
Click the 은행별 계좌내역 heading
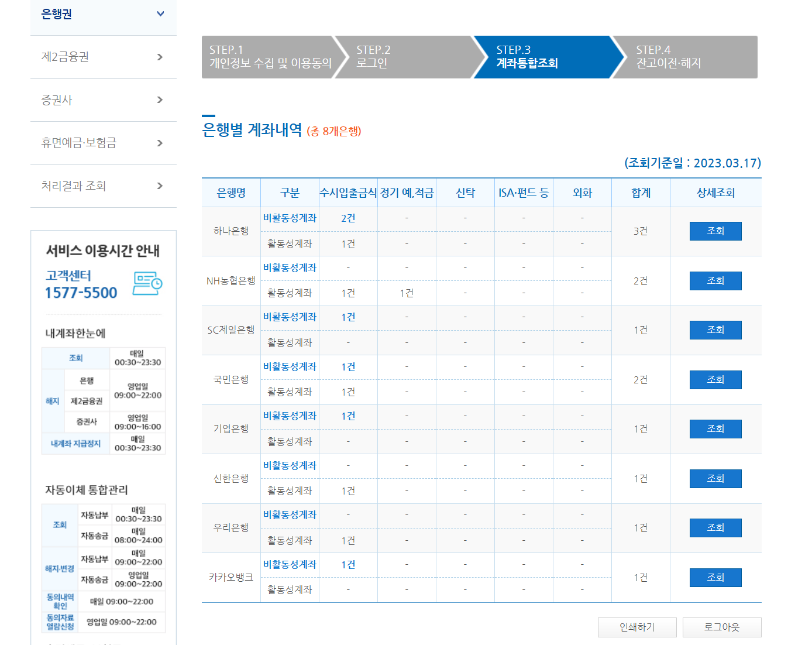click(x=252, y=130)
